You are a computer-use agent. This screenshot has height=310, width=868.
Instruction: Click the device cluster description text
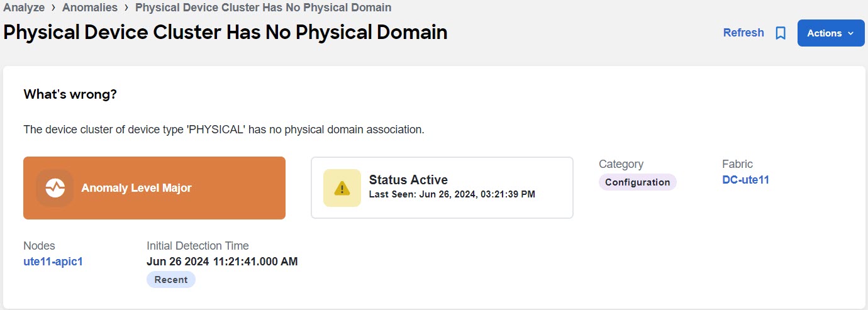224,130
